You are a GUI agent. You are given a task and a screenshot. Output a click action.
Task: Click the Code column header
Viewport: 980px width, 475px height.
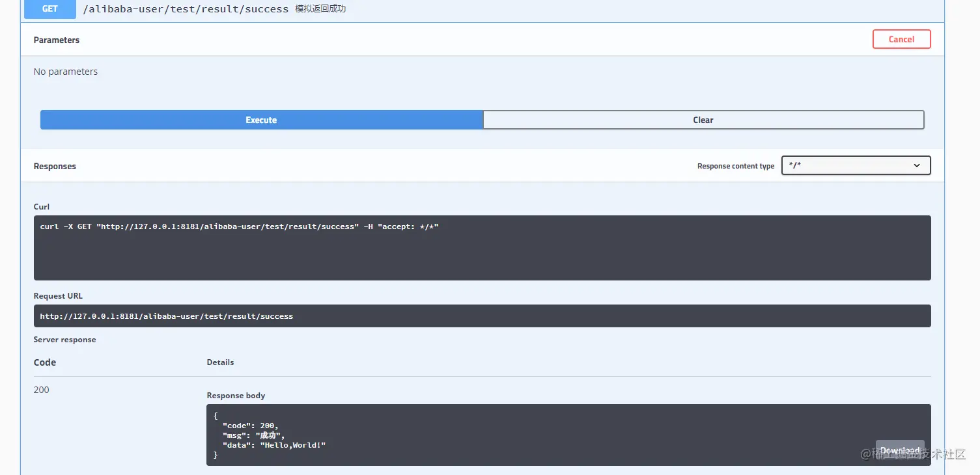[x=45, y=362]
